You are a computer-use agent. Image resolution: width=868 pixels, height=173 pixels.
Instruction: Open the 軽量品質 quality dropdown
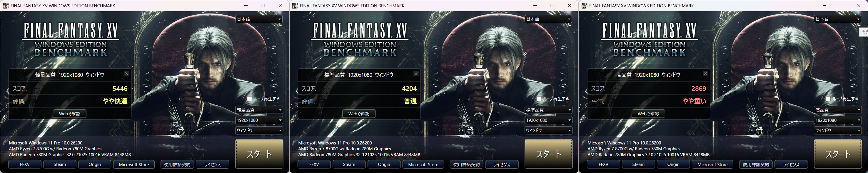click(x=259, y=110)
